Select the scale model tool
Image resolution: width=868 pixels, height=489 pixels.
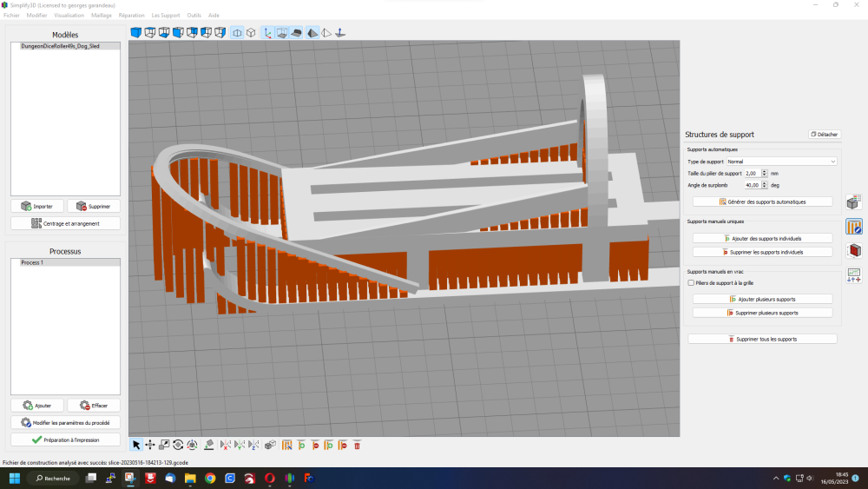tap(164, 445)
